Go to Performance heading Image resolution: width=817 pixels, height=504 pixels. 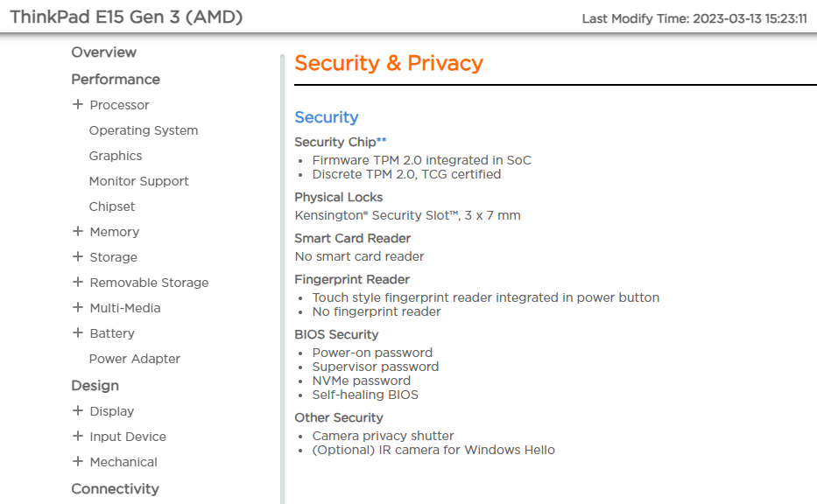[115, 80]
